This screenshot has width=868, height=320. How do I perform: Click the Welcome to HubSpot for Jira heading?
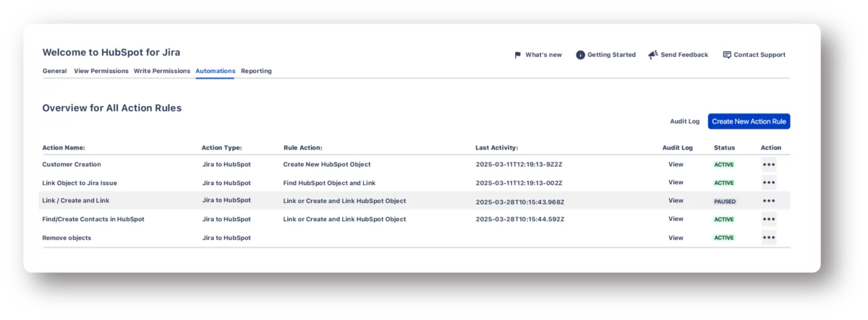point(111,52)
